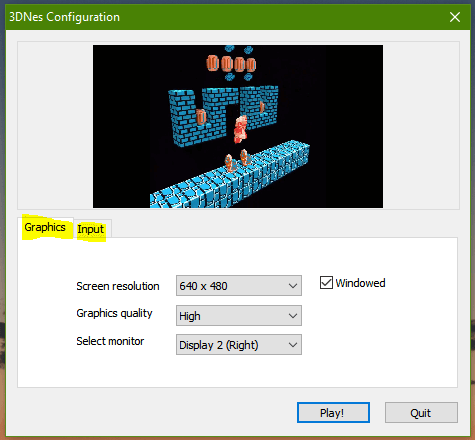Click the Play! button
The width and height of the screenshot is (475, 440).
[333, 413]
